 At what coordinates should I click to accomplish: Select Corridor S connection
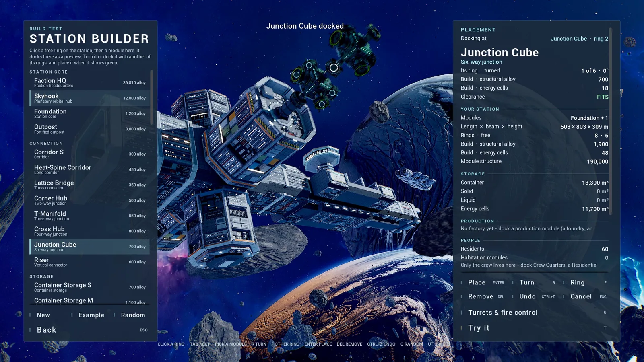pyautogui.click(x=89, y=154)
